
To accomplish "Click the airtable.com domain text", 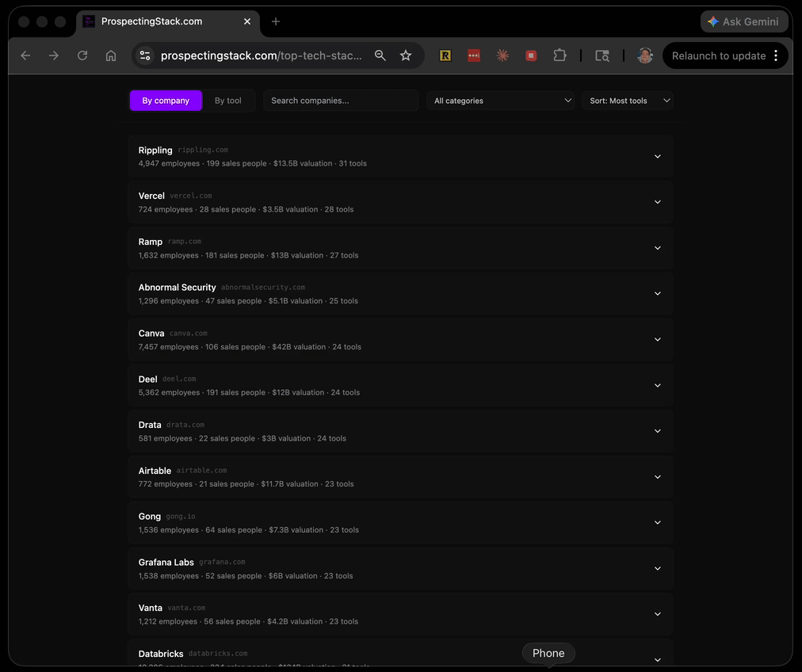I will coord(201,471).
